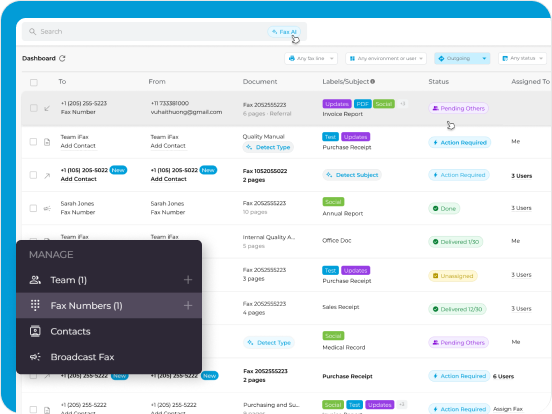Image resolution: width=552 pixels, height=414 pixels.
Task: Click the 'Office Doc' subject text
Action: (x=337, y=240)
